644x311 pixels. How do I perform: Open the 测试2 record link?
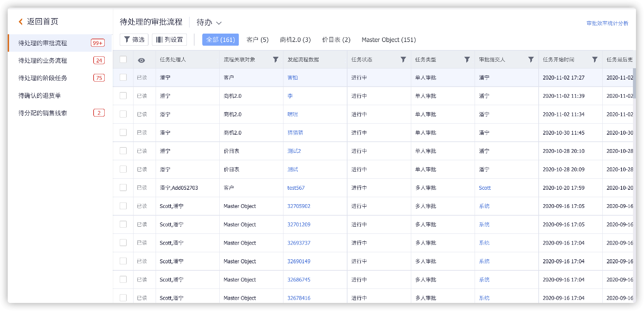294,151
